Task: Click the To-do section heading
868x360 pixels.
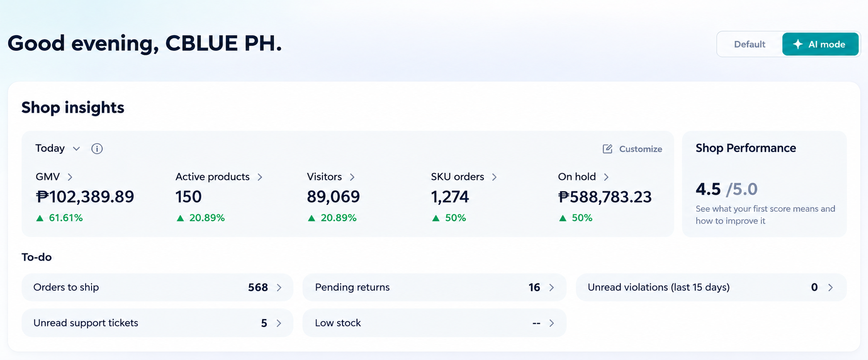Action: [37, 257]
